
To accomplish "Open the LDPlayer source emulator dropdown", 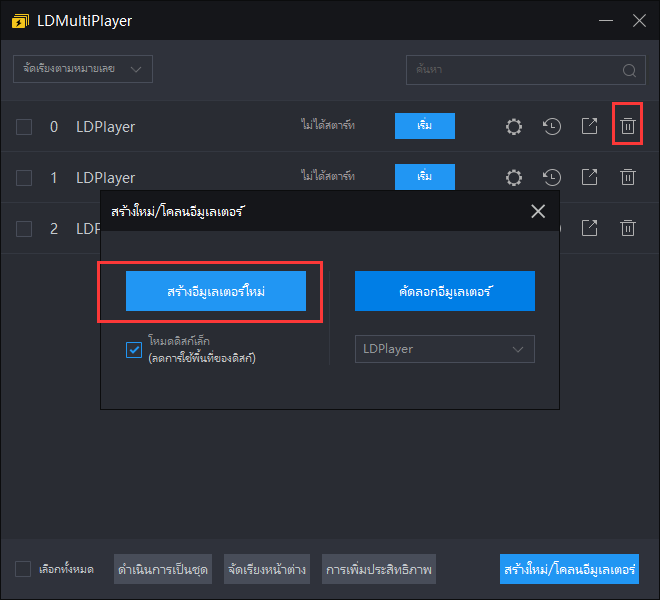I will [x=444, y=349].
